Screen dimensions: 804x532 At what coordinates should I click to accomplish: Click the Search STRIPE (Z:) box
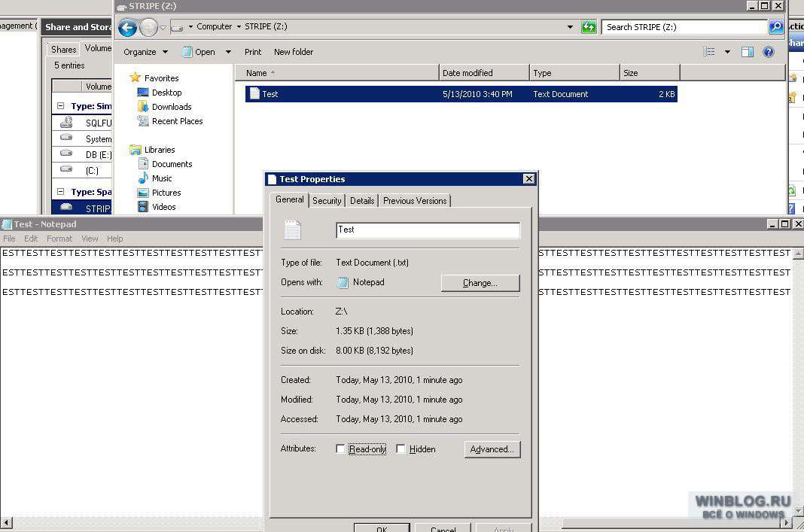pyautogui.click(x=684, y=26)
